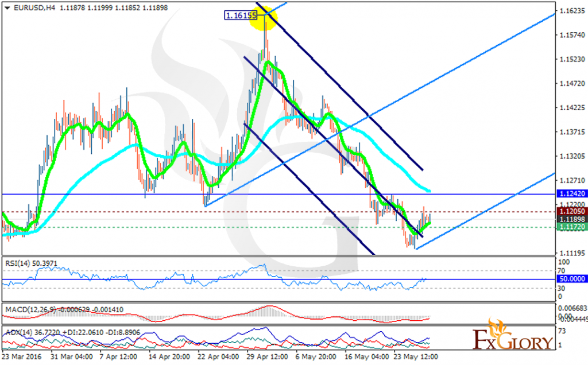Click the ADX scale value 73

coord(562,331)
